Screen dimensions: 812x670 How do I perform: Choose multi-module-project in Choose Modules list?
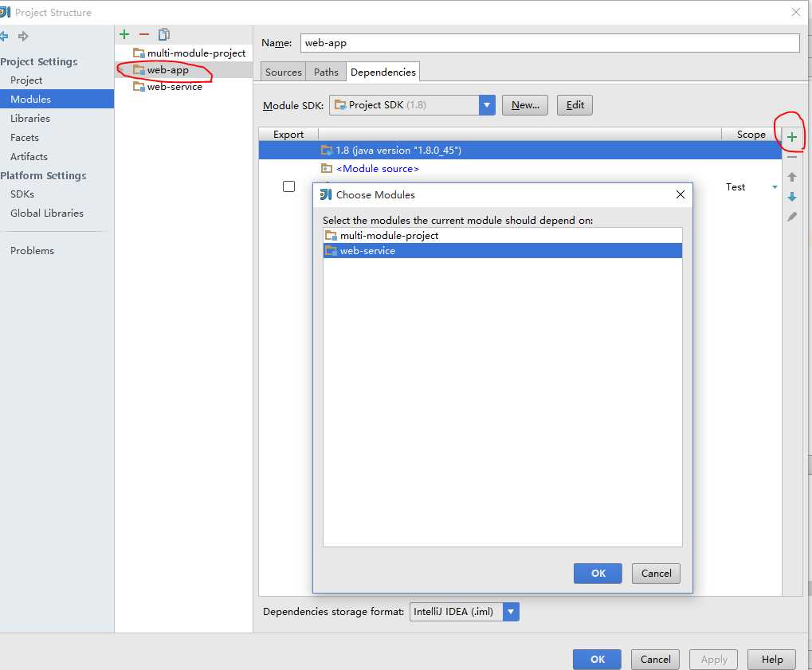pyautogui.click(x=502, y=236)
